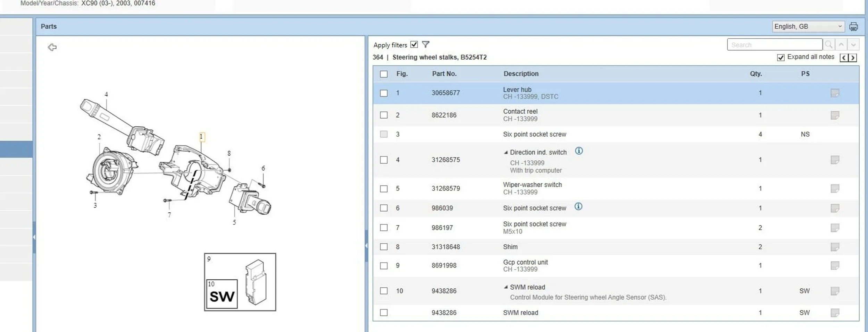Select the Six point socket screw NS row

(x=616, y=134)
